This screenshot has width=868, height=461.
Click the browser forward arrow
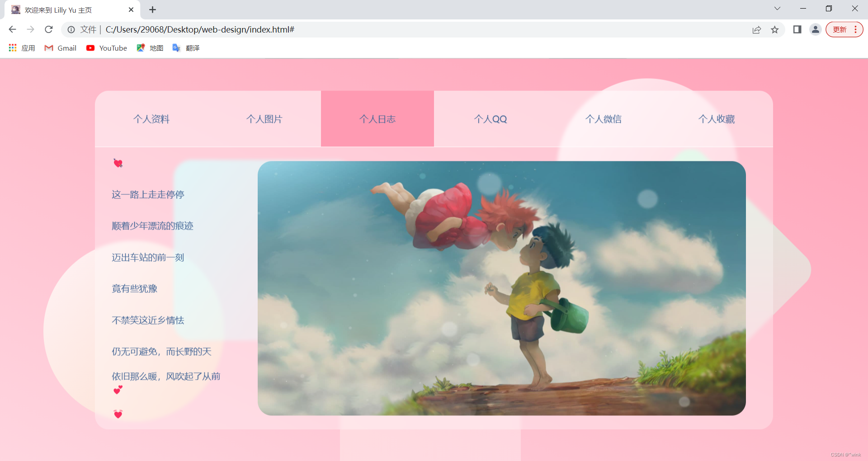(30, 29)
